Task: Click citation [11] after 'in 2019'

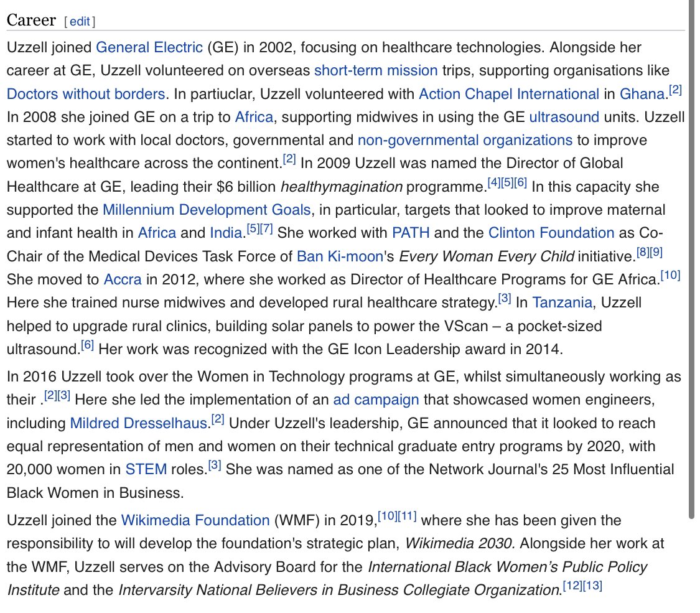Action: click(x=407, y=516)
